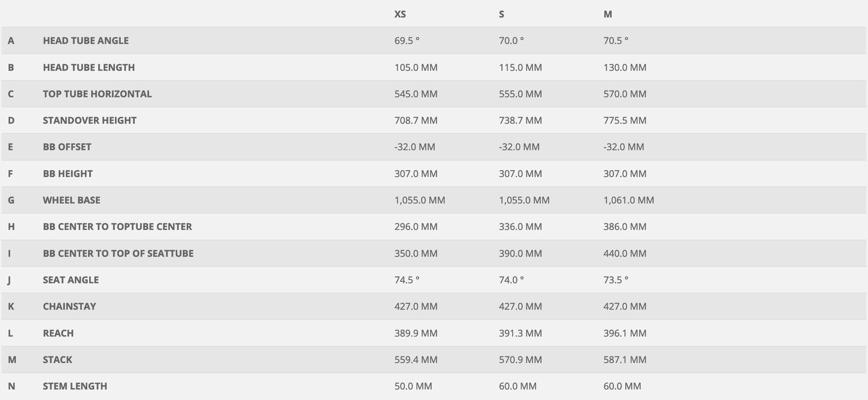
Task: Click BB CENTER TO TOPTUBE CENTER label
Action: (117, 227)
